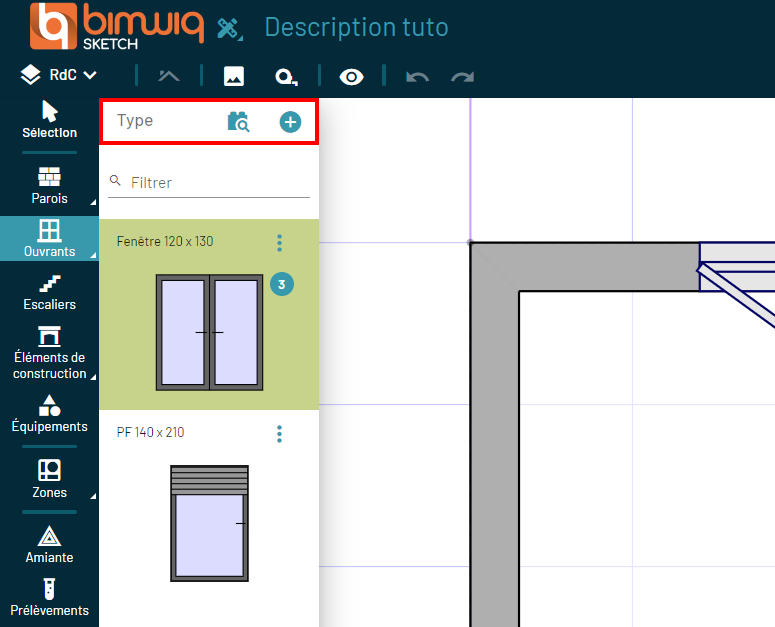Undo the last action
Viewport: 775px width, 627px height.
pyautogui.click(x=417, y=77)
